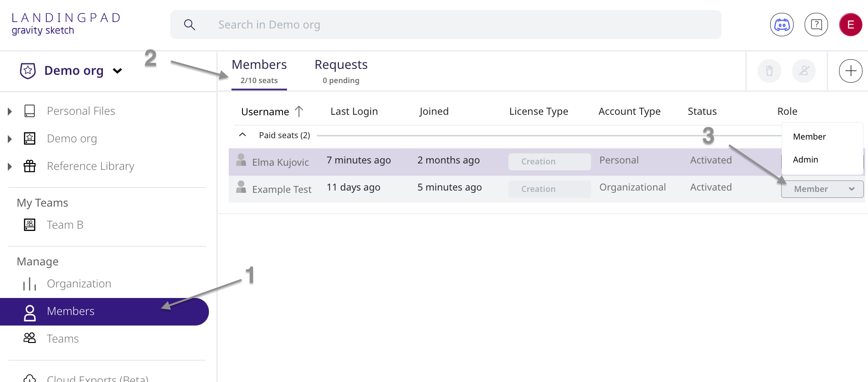Click the deactivate member icon
The width and height of the screenshot is (868, 382).
pyautogui.click(x=804, y=71)
